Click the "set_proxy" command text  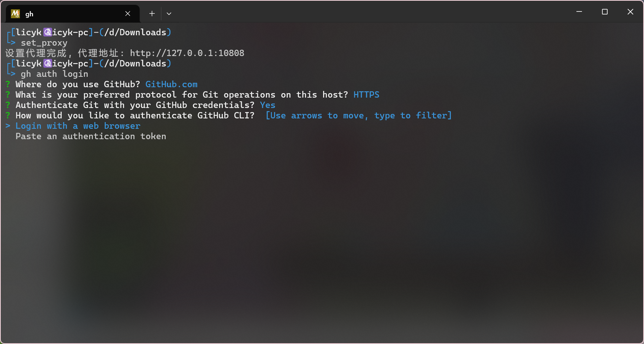(44, 43)
